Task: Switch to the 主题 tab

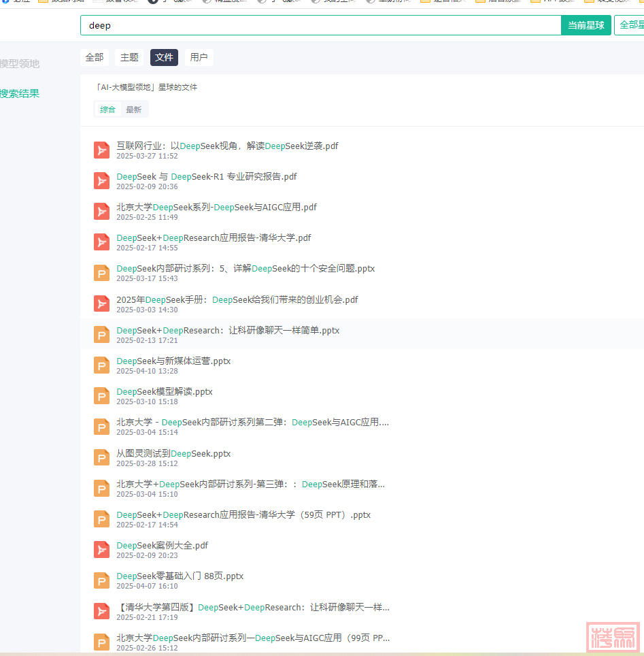Action: pos(129,58)
